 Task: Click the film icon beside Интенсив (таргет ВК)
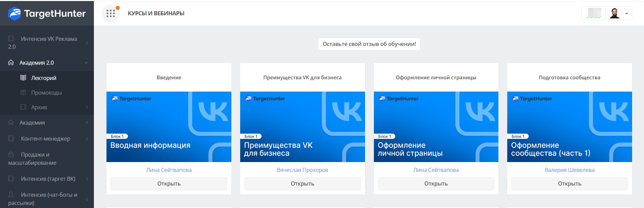pyautogui.click(x=11, y=178)
